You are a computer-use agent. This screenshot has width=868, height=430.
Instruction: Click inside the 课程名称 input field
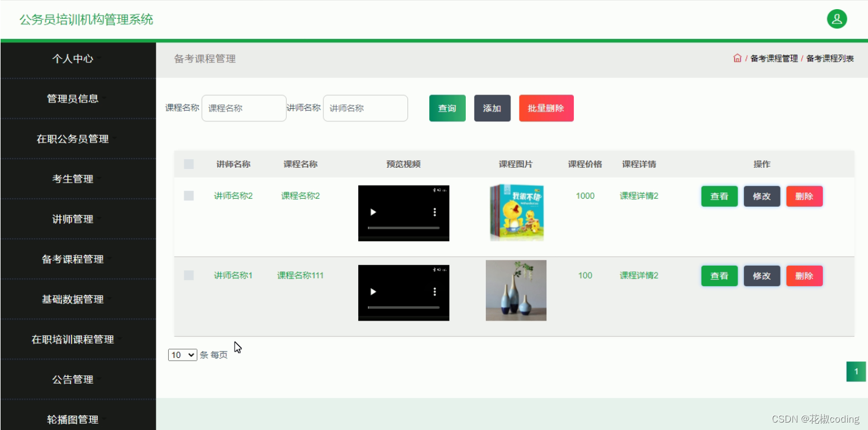coord(244,108)
